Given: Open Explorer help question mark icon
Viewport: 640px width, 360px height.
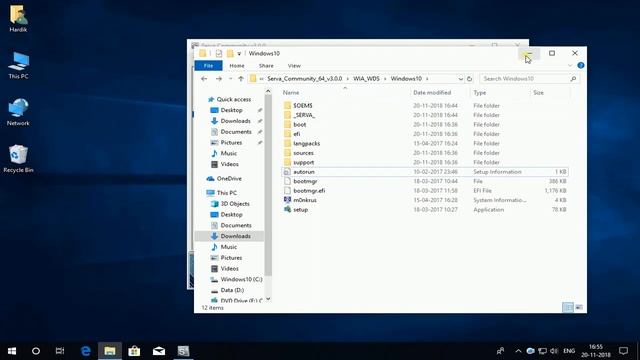Looking at the screenshot, I should pos(581,65).
